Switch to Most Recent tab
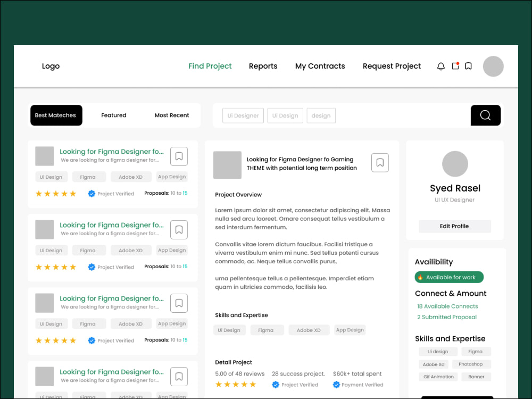 [172, 115]
